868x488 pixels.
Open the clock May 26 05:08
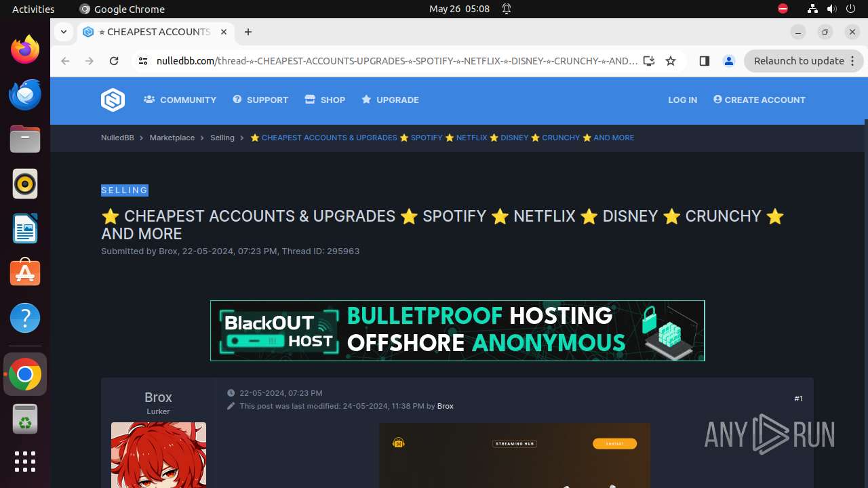459,9
